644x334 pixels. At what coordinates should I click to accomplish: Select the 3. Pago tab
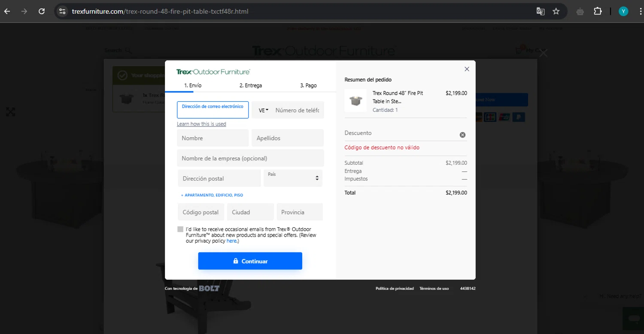tap(308, 85)
